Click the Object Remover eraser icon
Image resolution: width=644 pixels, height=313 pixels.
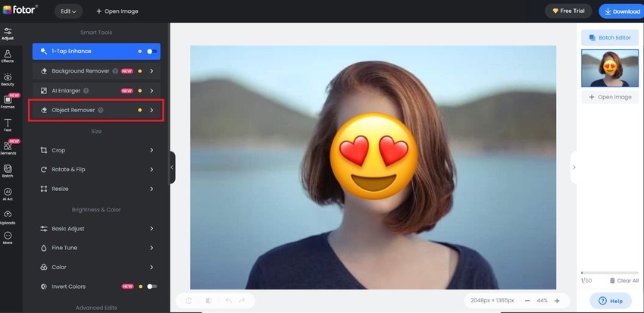tap(43, 110)
